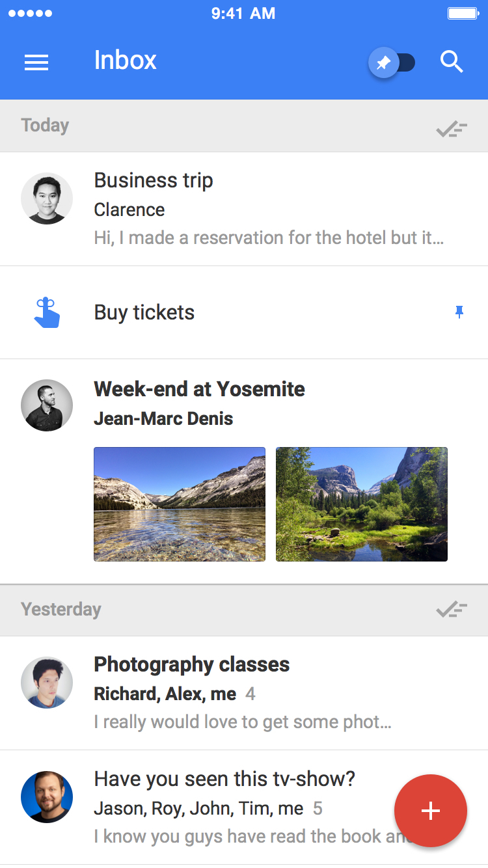Image resolution: width=488 pixels, height=868 pixels.
Task: Tap the search magnifier icon
Action: coord(452,62)
